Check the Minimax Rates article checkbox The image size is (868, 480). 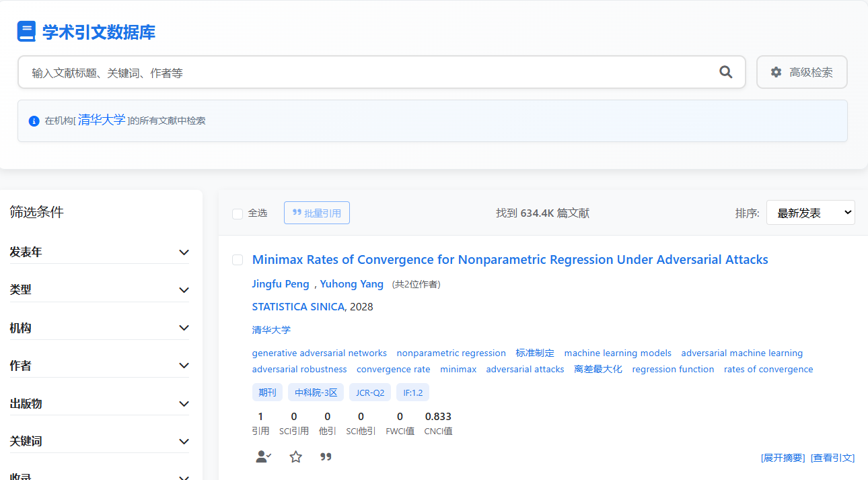(x=238, y=260)
